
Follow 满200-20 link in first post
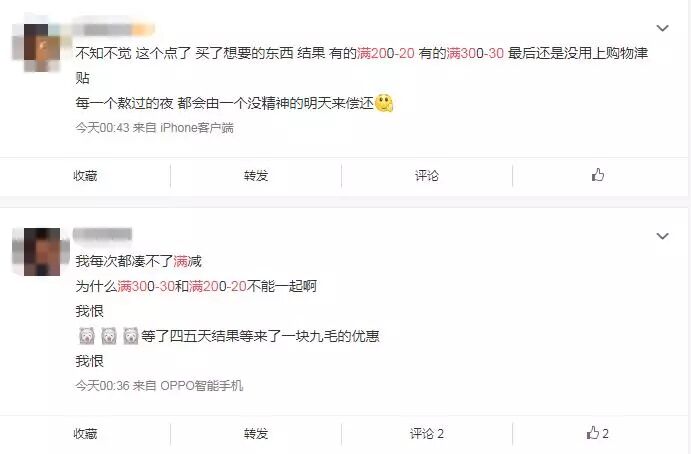[x=386, y=53]
